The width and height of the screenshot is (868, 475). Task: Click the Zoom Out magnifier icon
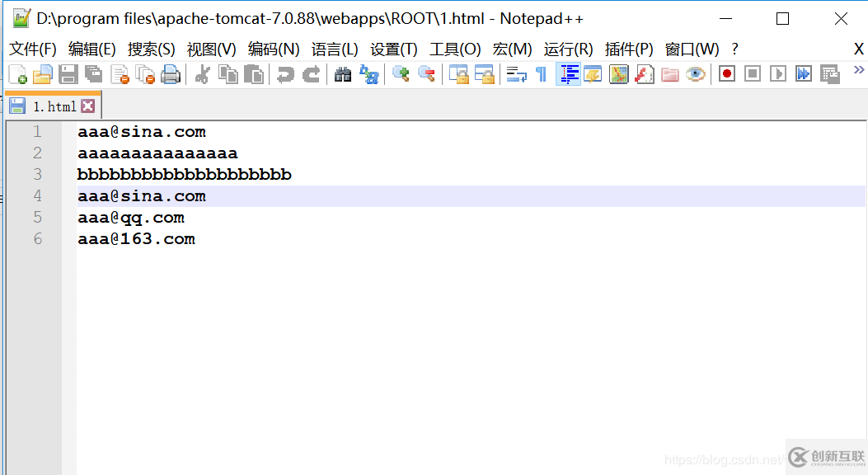[426, 73]
